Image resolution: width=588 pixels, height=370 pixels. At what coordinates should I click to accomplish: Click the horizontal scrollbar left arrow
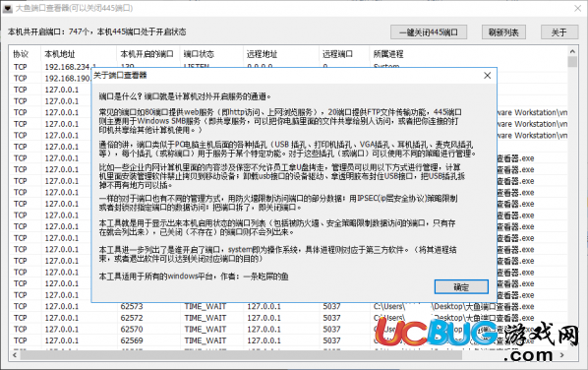pos(15,354)
